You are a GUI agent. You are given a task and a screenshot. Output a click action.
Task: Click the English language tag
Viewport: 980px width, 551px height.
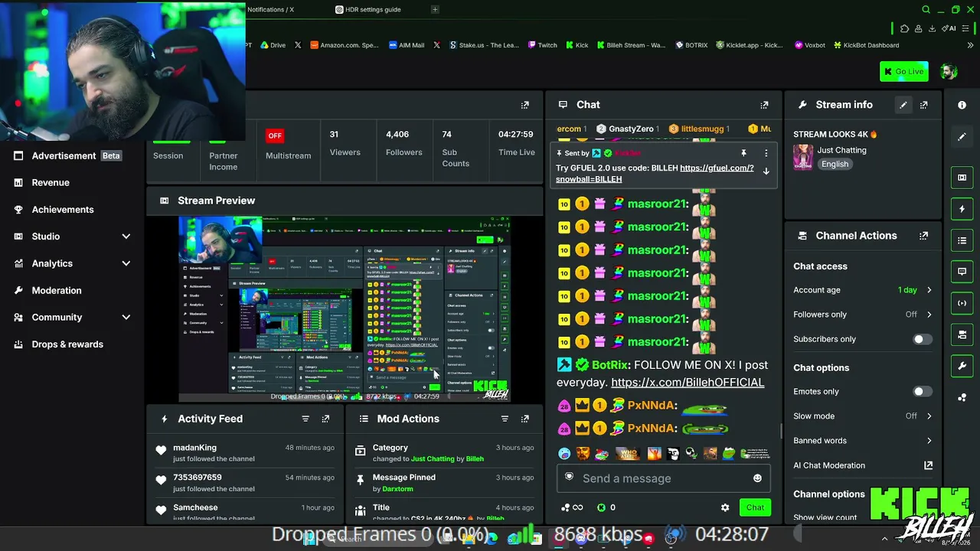point(835,165)
